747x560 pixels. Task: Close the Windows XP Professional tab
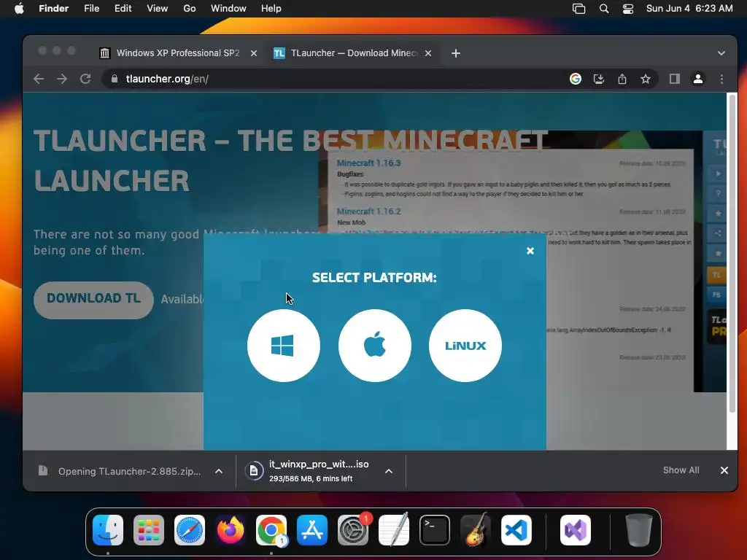click(x=254, y=53)
